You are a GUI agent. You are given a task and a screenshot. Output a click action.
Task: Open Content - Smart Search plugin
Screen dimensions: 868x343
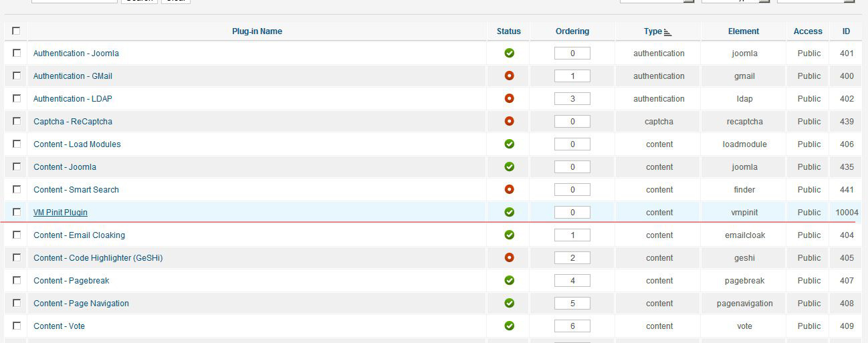[x=76, y=189]
